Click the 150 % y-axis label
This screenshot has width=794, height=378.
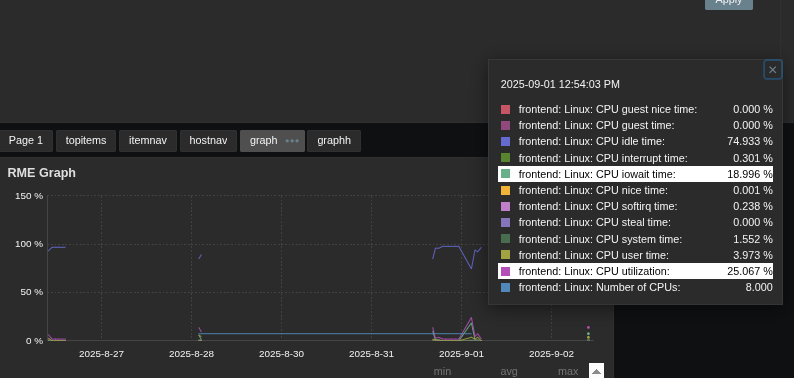click(x=29, y=196)
